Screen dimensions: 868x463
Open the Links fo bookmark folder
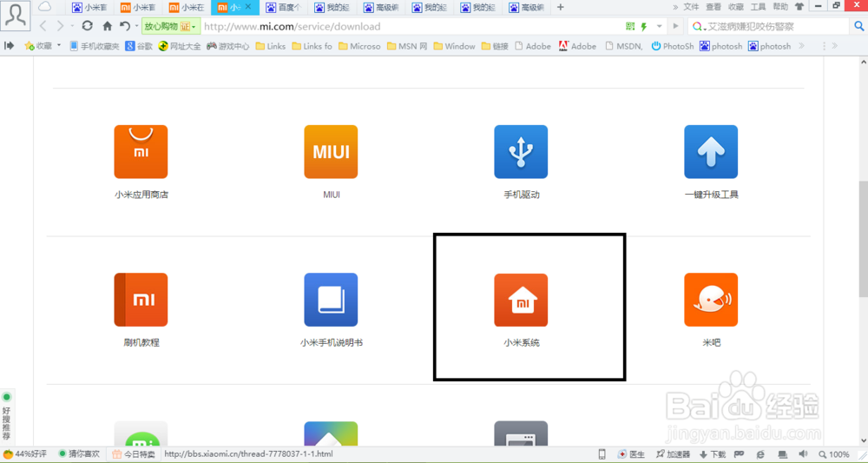(x=312, y=46)
